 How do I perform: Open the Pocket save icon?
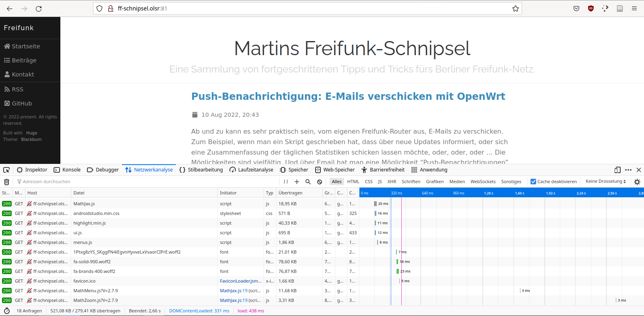point(576,8)
